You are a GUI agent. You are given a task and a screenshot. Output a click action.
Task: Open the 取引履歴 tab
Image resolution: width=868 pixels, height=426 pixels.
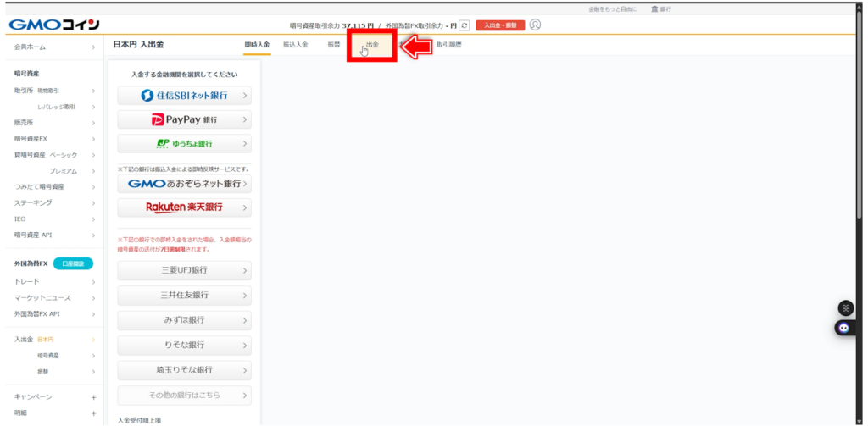point(449,44)
